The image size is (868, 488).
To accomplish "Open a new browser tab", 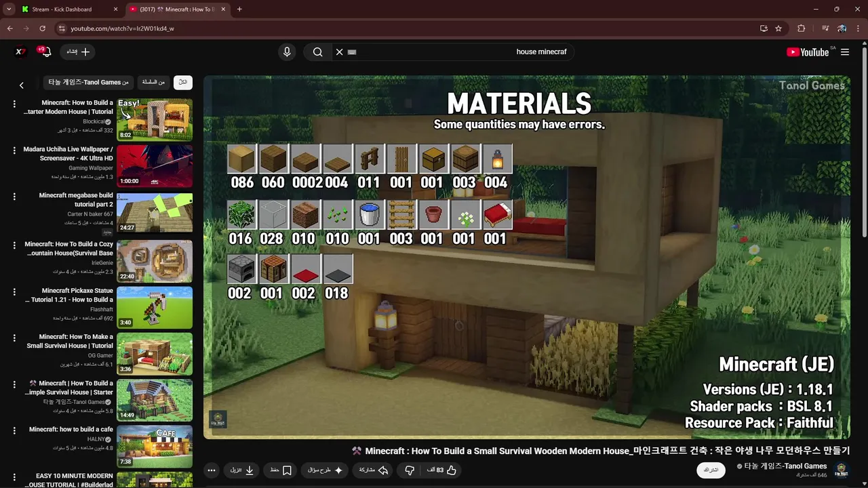I will tap(239, 9).
